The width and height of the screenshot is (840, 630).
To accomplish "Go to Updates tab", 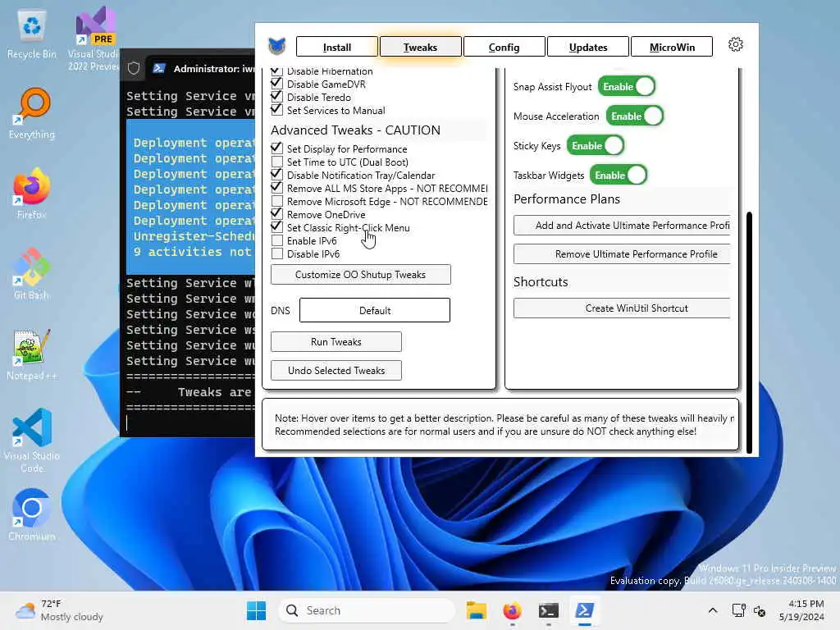I will [x=588, y=47].
